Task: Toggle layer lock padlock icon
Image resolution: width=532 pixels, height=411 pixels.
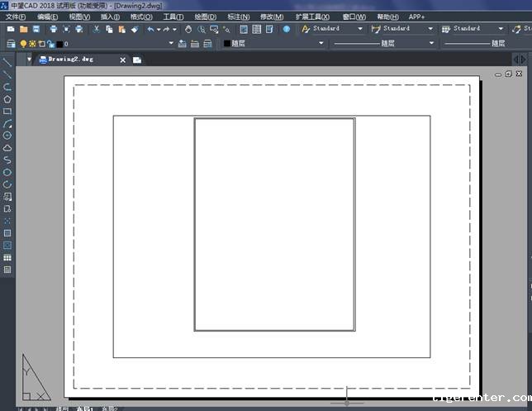Action: pyautogui.click(x=50, y=43)
